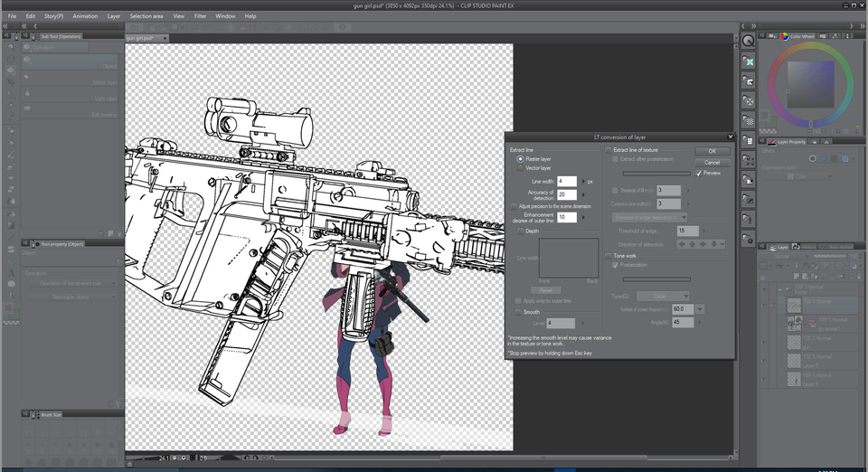Image resolution: width=868 pixels, height=472 pixels.
Task: Expand the Accuracy of detection slider arrow
Action: coord(581,194)
